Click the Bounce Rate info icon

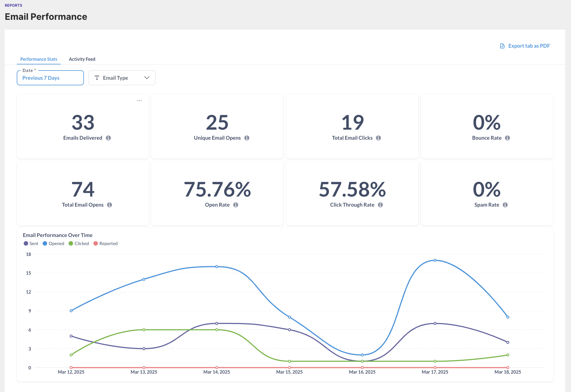(x=508, y=137)
